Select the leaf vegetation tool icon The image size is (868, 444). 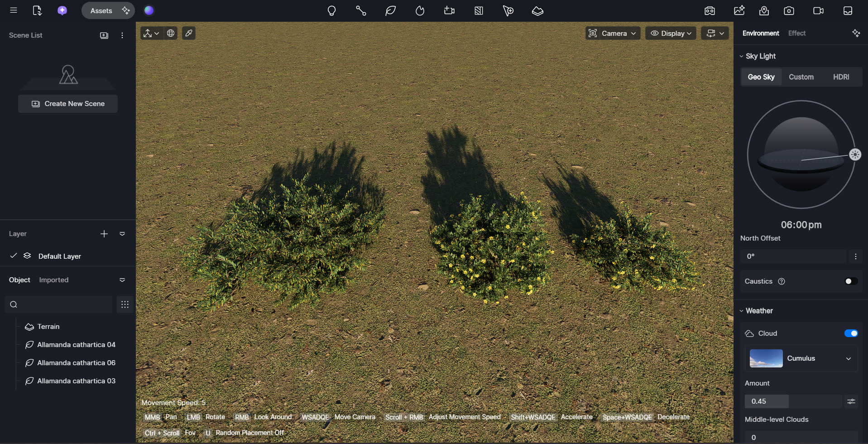coord(390,11)
